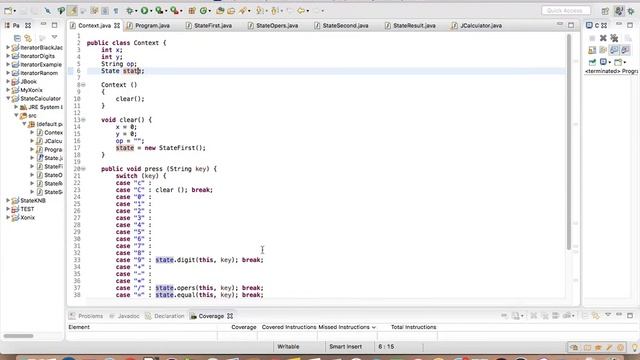
Task: Expand the JRE System Library node
Action: pos(16,107)
